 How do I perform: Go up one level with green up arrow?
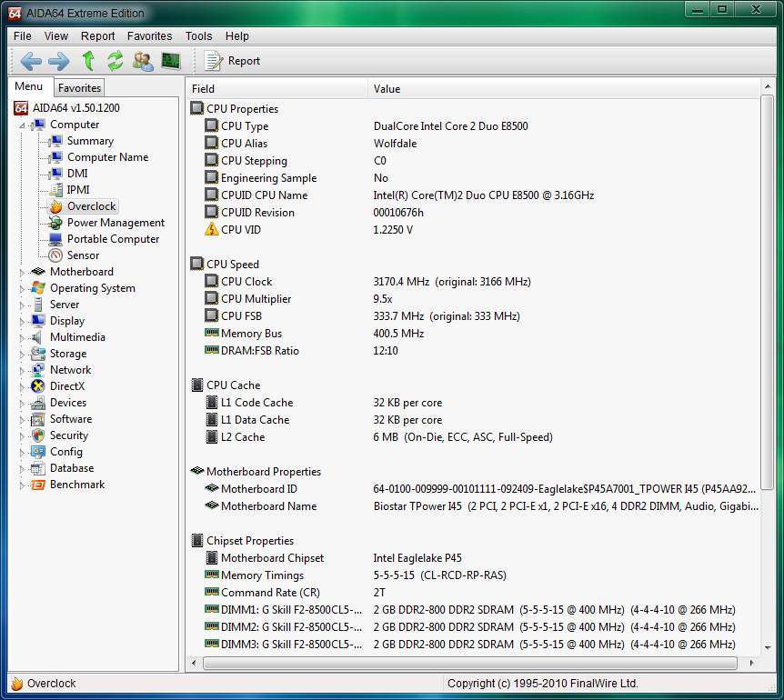coord(88,61)
